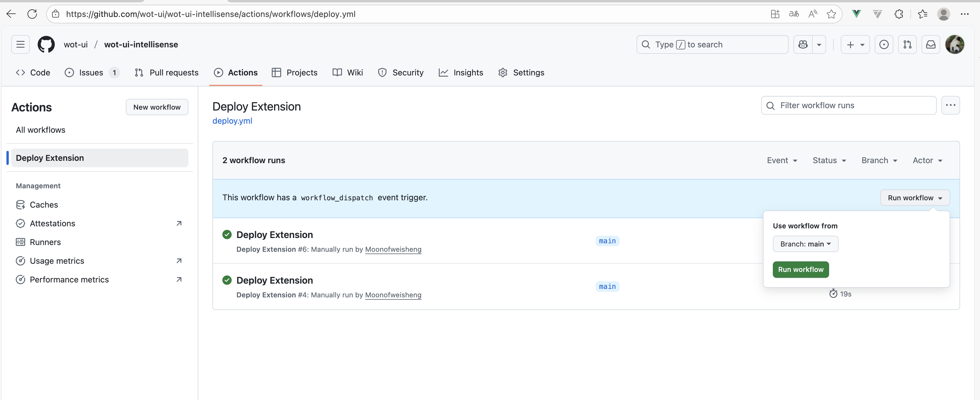Screen dimensions: 980x400
Task: Click the issues circle icon in header
Action: (884, 44)
